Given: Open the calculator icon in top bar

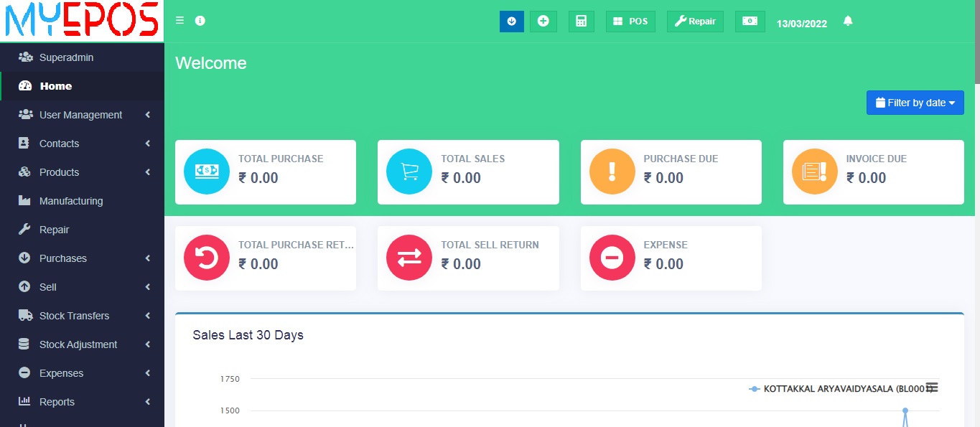Looking at the screenshot, I should [582, 22].
